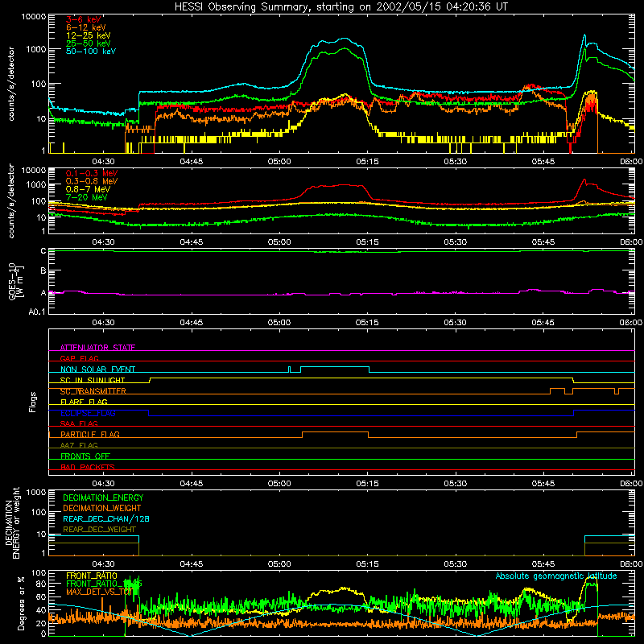Click the SC_TRANSMITTER flag label
644x644 pixels.
pos(93,391)
